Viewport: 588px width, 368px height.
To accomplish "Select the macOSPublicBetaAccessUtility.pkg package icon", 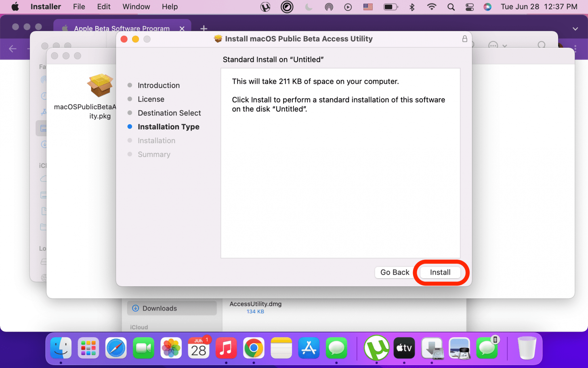I will click(x=100, y=85).
